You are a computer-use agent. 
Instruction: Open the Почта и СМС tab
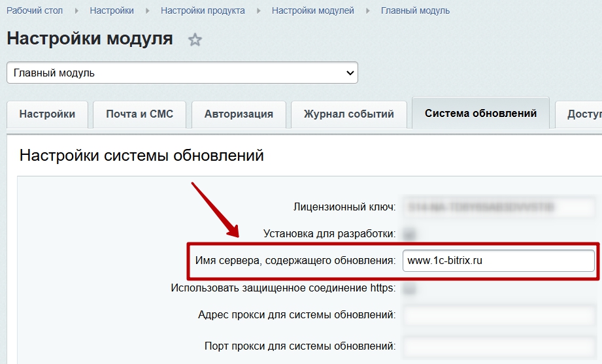pos(140,114)
